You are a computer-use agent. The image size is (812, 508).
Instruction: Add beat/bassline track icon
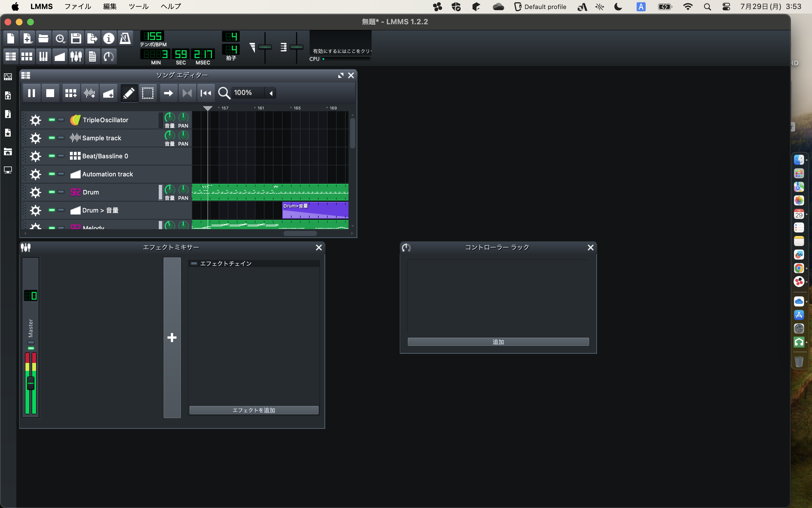(x=71, y=93)
